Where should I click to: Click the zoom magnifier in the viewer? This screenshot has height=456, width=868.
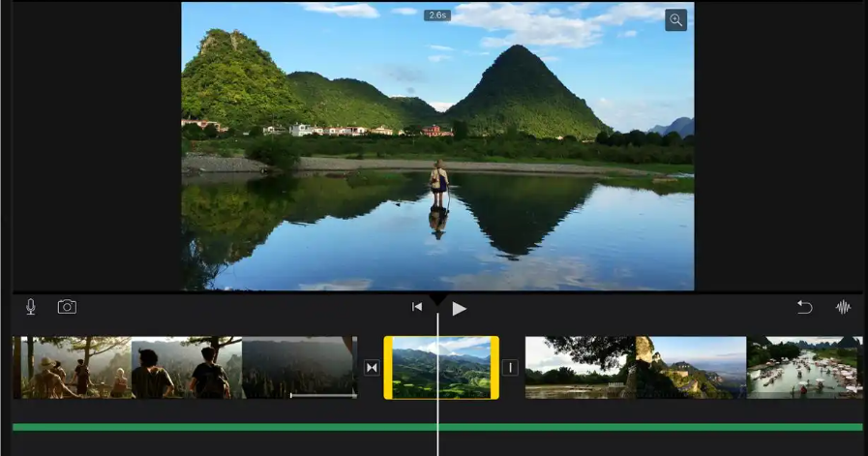pyautogui.click(x=675, y=20)
